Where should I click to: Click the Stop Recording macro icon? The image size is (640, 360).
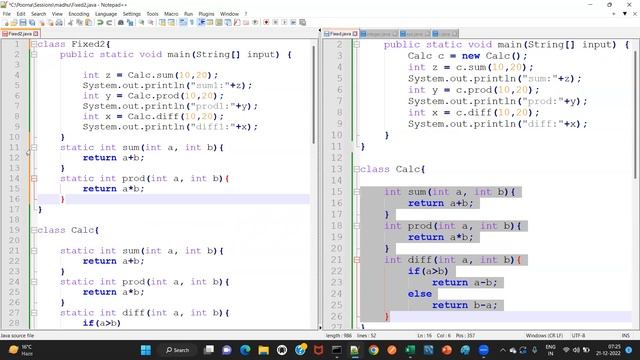click(275, 22)
